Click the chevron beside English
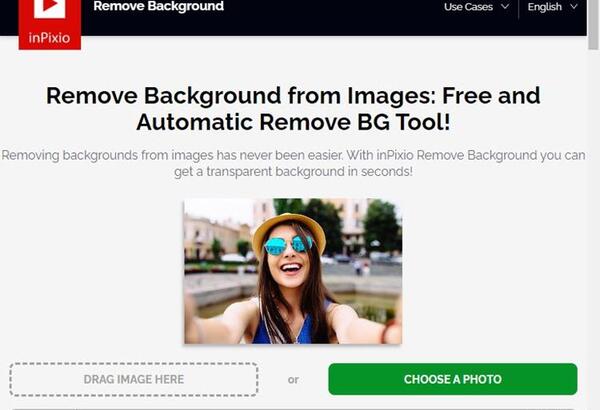600x410 pixels. click(574, 7)
